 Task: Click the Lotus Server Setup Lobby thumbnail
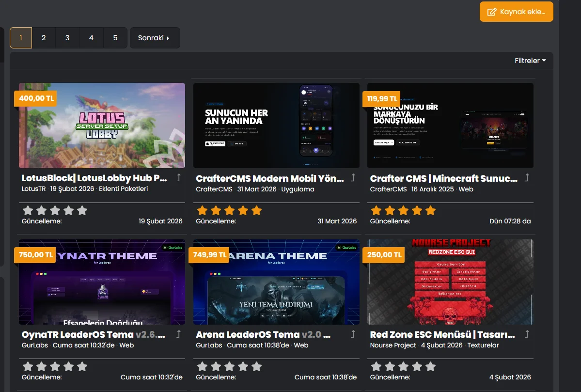click(x=102, y=125)
